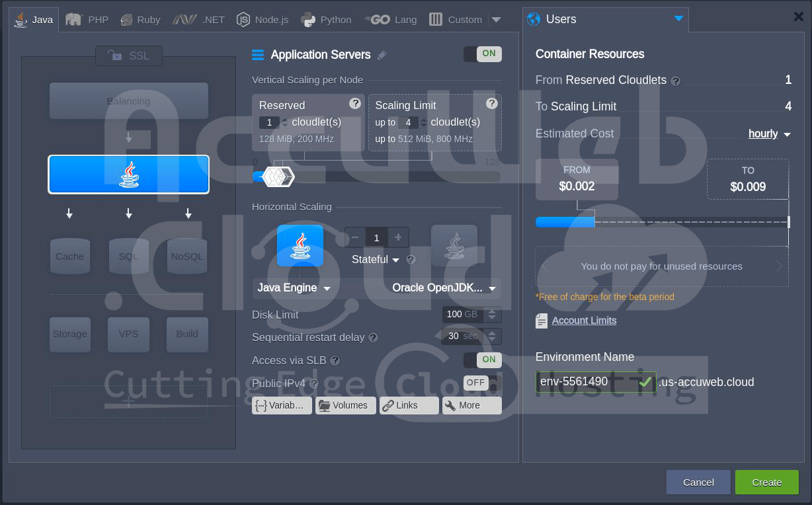Switch to the Python tab

pyautogui.click(x=326, y=20)
